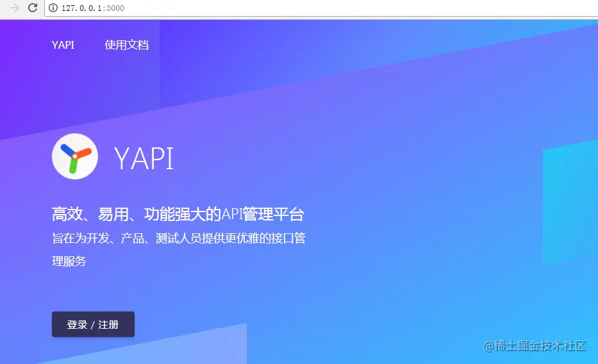The width and height of the screenshot is (598, 364).
Task: Click the large YAPI title text
Action: click(144, 158)
